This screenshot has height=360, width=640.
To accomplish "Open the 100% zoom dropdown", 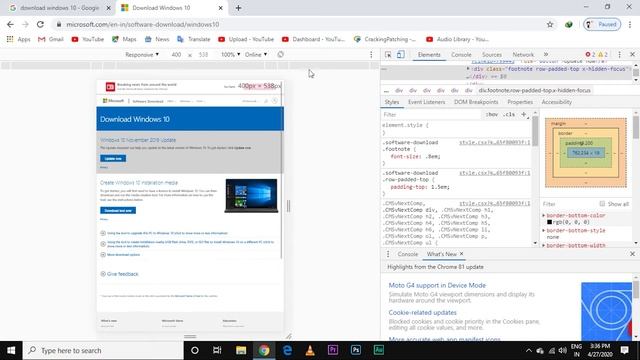I will [230, 54].
